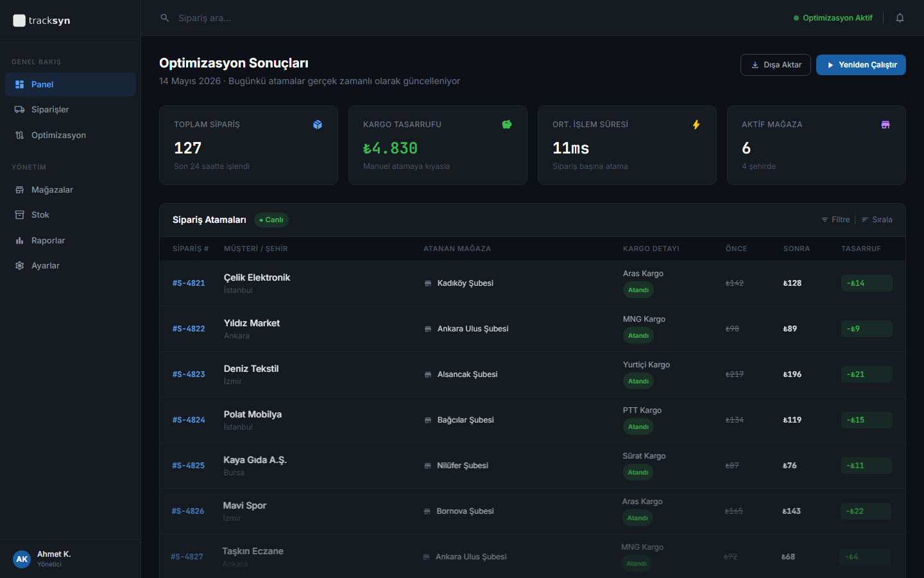Image resolution: width=924 pixels, height=578 pixels.
Task: Click the lightning icon in Ort. İşlem Süresi card
Action: pyautogui.click(x=696, y=125)
